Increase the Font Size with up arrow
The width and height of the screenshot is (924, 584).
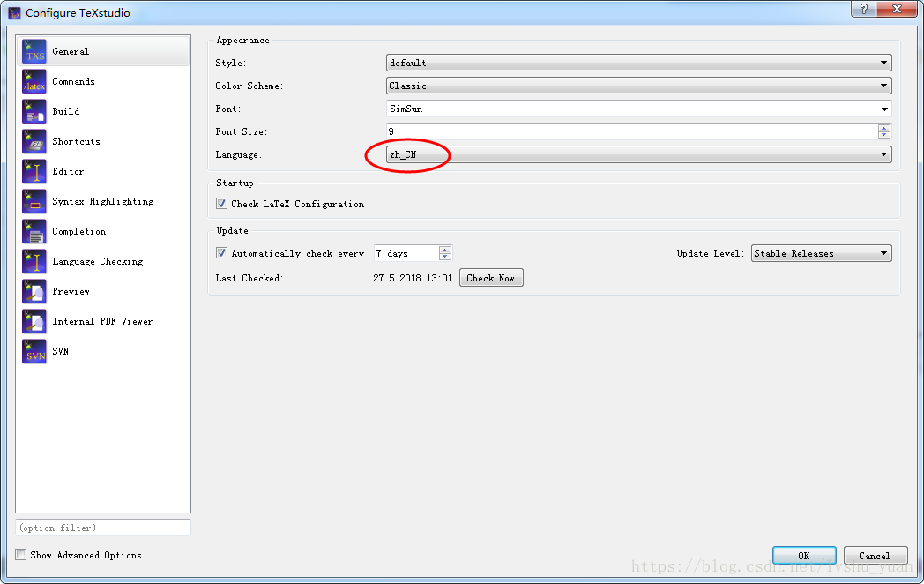(x=884, y=128)
